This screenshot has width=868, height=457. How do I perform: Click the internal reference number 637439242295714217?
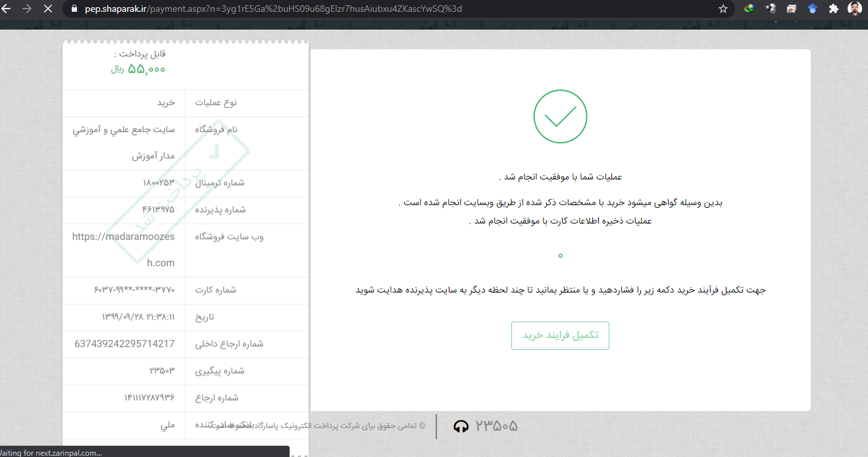click(124, 344)
